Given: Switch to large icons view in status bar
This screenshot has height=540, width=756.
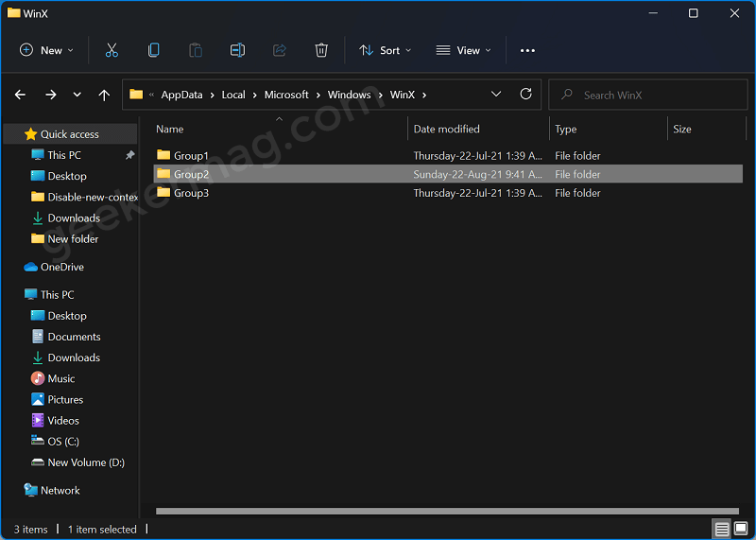Looking at the screenshot, I should [741, 529].
